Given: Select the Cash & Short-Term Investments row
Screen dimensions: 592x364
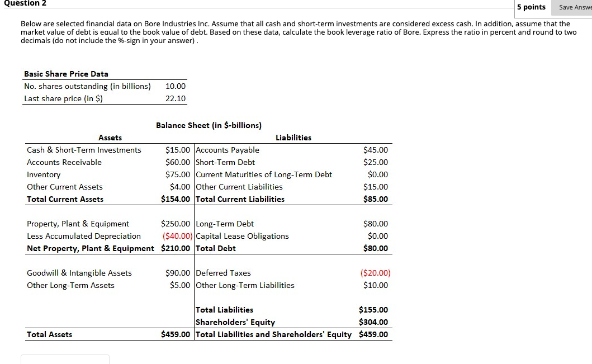Looking at the screenshot, I should coord(84,150).
